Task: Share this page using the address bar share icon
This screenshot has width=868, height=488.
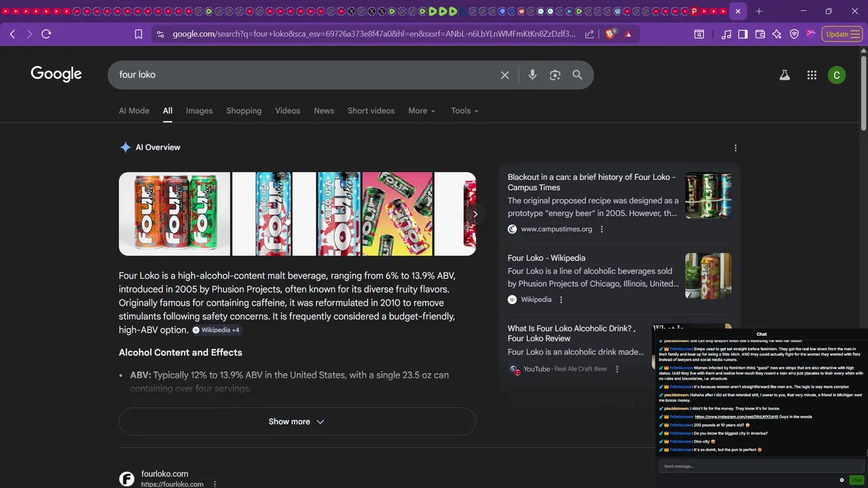Action: [x=589, y=34]
